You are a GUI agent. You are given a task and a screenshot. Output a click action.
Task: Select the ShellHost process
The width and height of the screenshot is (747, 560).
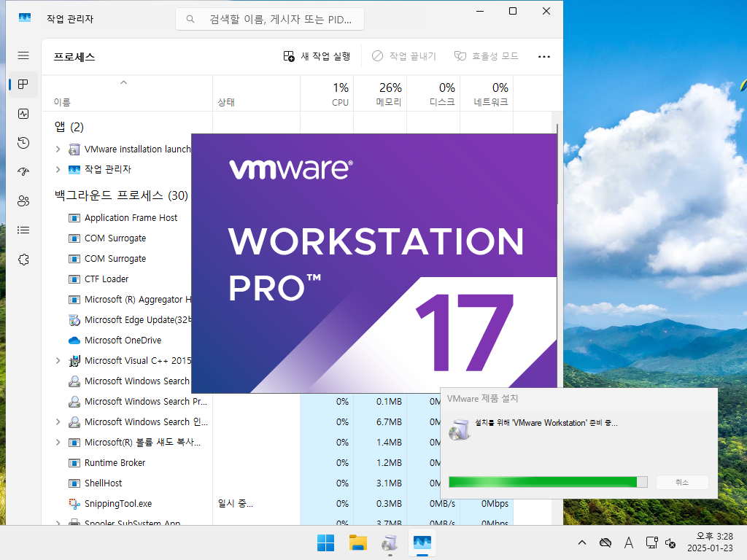click(x=103, y=483)
